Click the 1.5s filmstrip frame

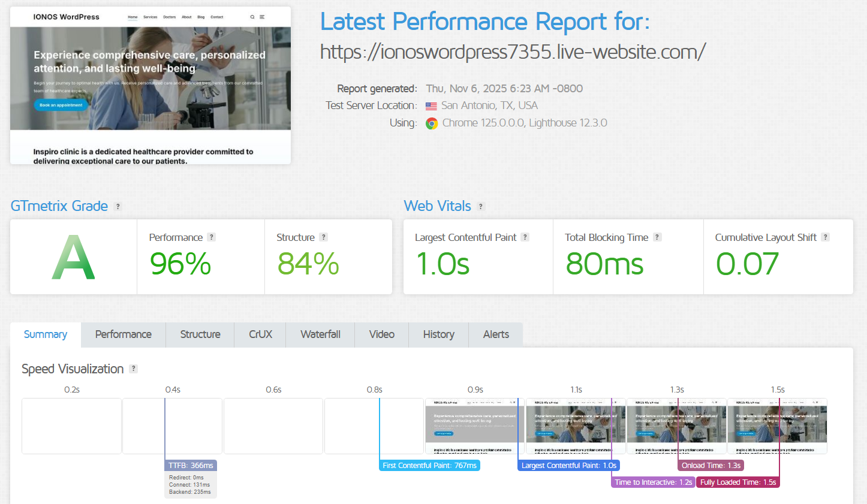click(777, 426)
